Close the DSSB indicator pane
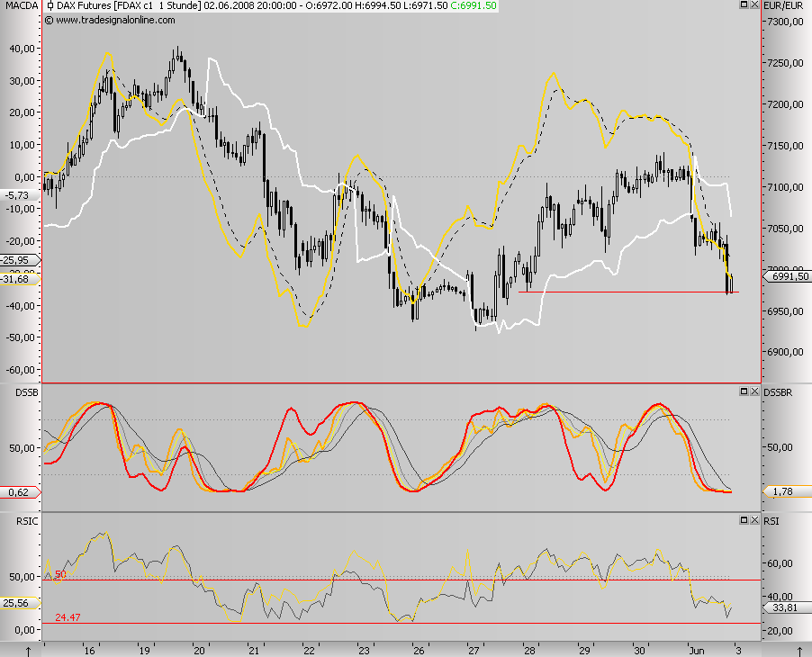Viewport: 812px width, 657px height. point(754,391)
